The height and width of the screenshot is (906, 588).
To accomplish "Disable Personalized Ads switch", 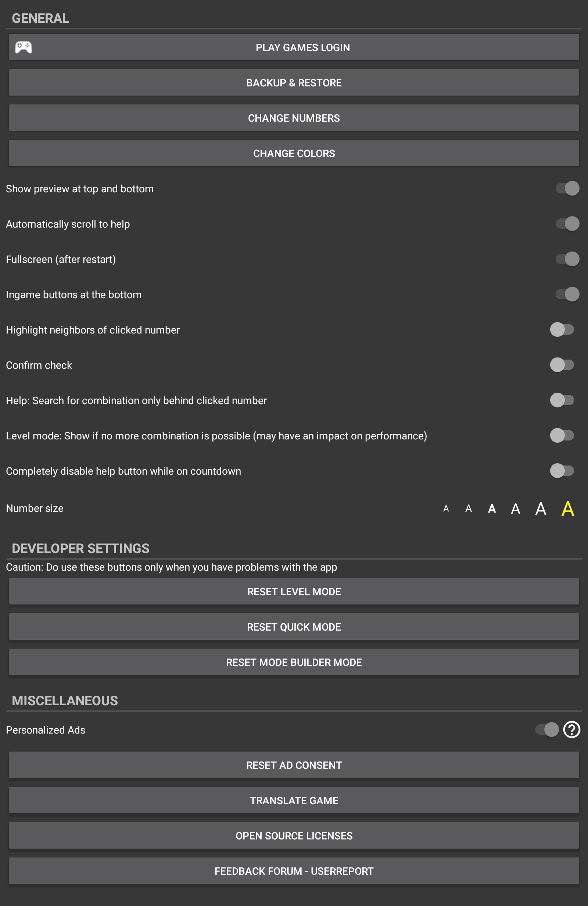I will click(546, 730).
